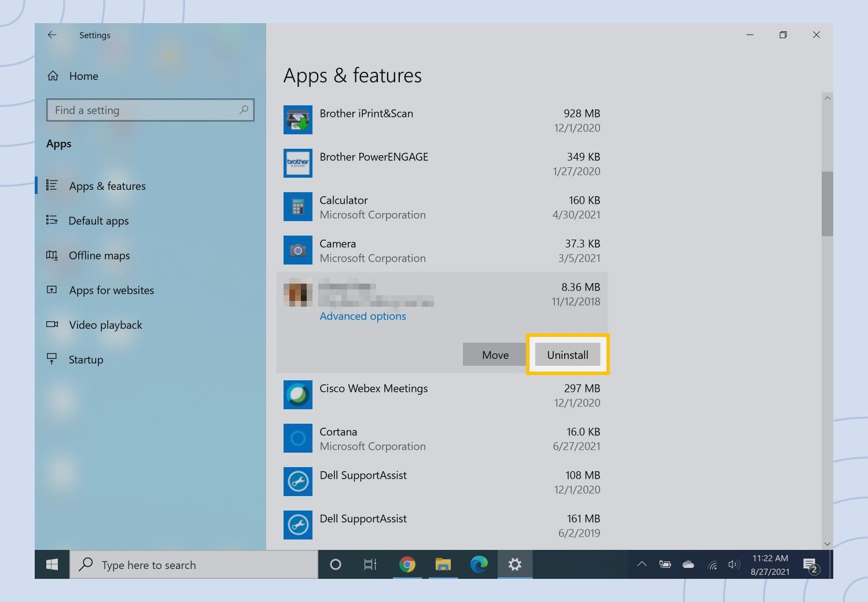
Task: Open Startup section
Action: pyautogui.click(x=86, y=359)
